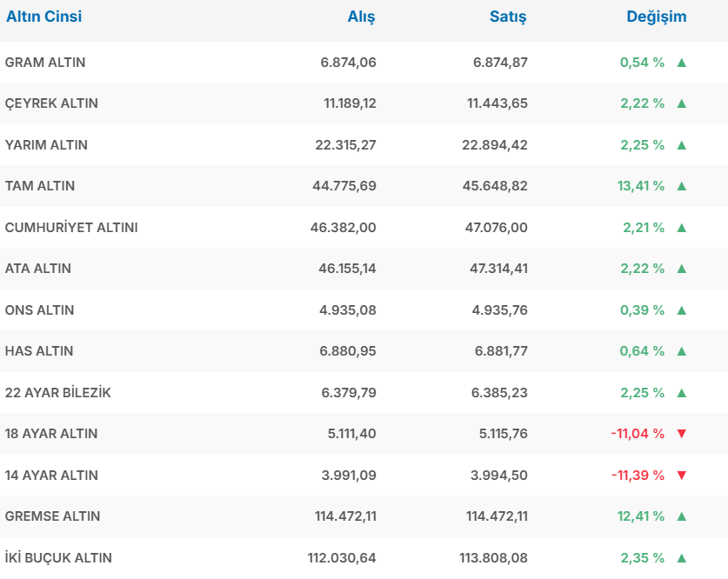Image resolution: width=728 pixels, height=579 pixels.
Task: Select the HAS ALTIN row label
Action: (39, 351)
